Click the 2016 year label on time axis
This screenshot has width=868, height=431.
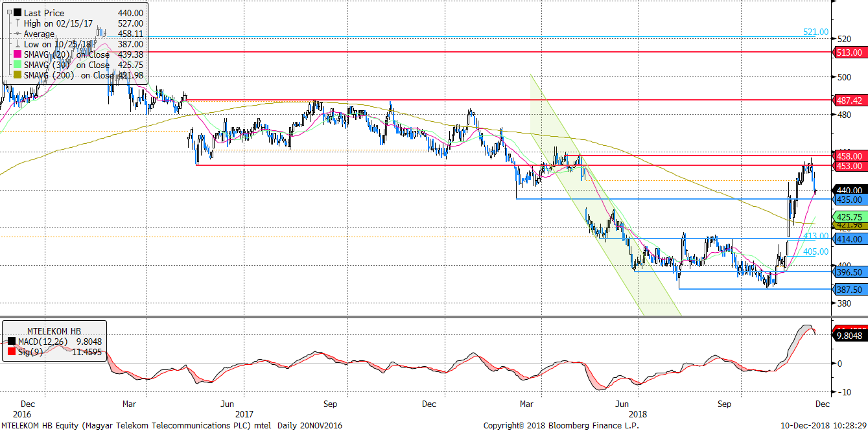(21, 414)
